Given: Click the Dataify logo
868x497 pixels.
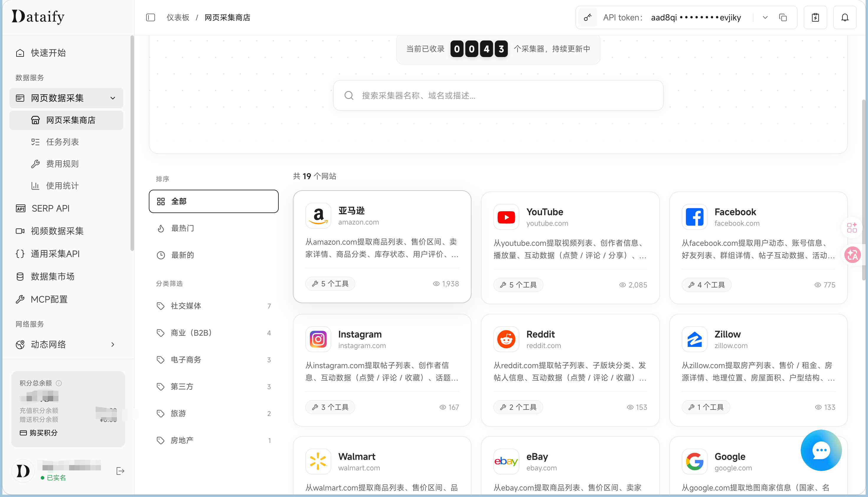Looking at the screenshot, I should [38, 16].
